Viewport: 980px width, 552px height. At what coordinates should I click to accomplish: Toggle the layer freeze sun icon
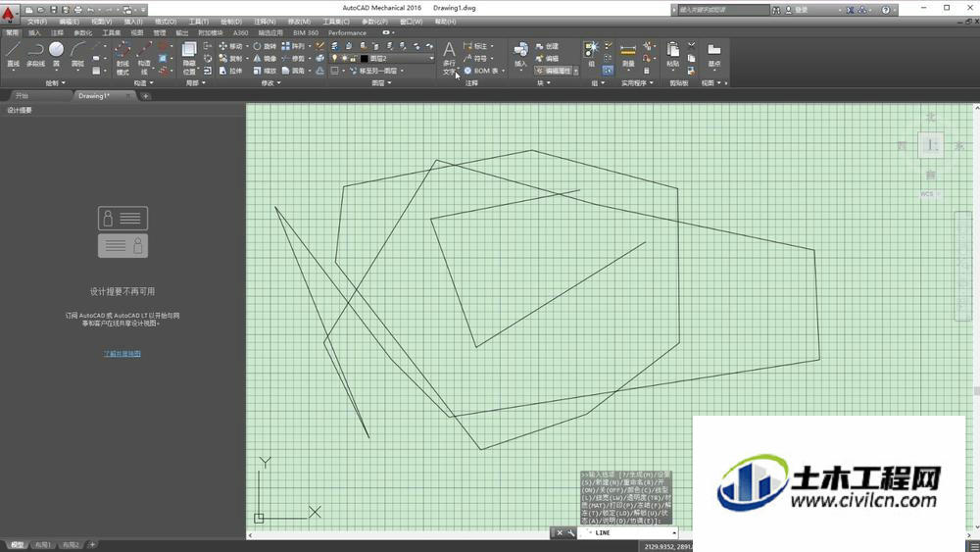pyautogui.click(x=344, y=58)
